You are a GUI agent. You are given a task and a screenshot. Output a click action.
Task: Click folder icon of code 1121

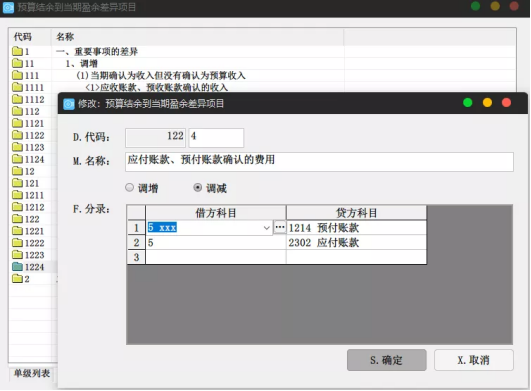tap(17, 123)
